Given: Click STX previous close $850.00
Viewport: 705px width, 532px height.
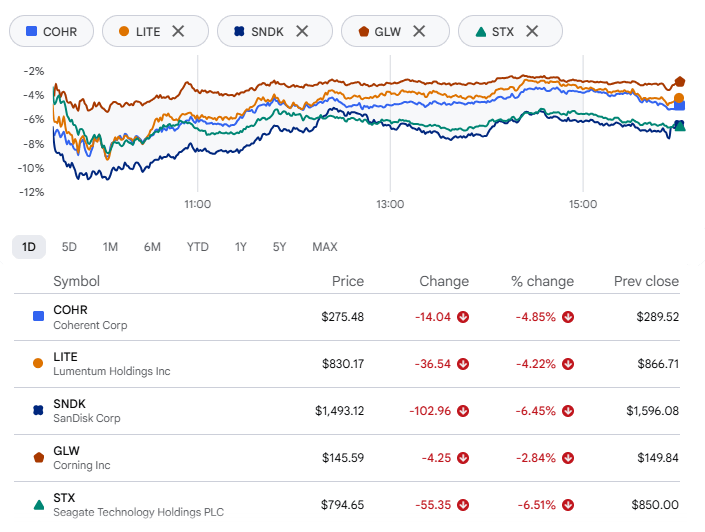Looking at the screenshot, I should click(x=655, y=505).
